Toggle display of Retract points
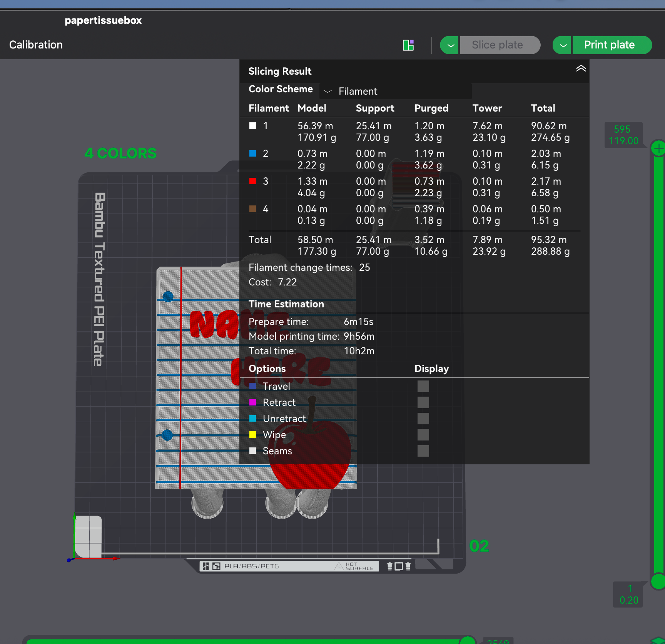665x644 pixels. (423, 402)
